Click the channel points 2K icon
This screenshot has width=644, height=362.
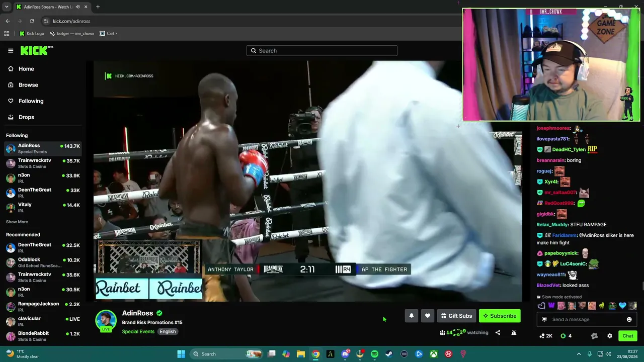(x=546, y=336)
